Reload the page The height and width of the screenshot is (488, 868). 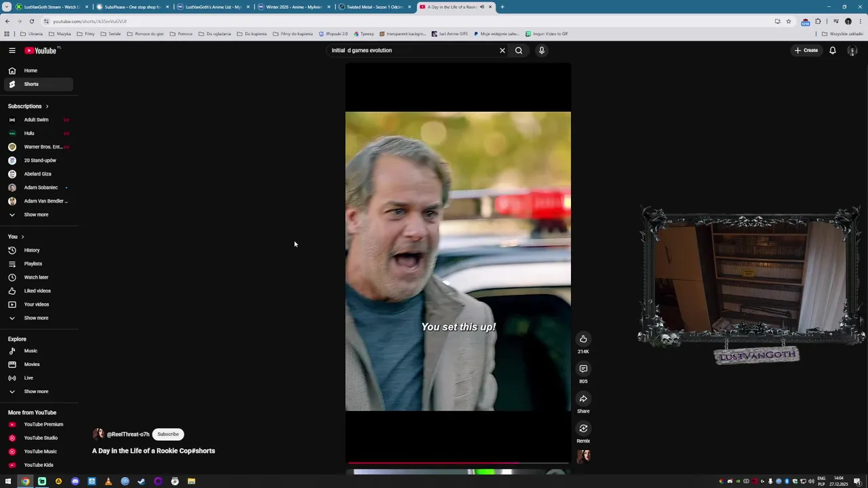click(31, 21)
